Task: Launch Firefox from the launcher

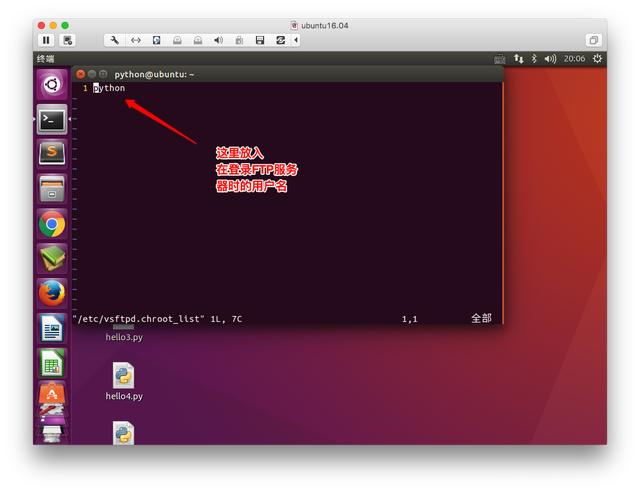Action: pyautogui.click(x=52, y=293)
